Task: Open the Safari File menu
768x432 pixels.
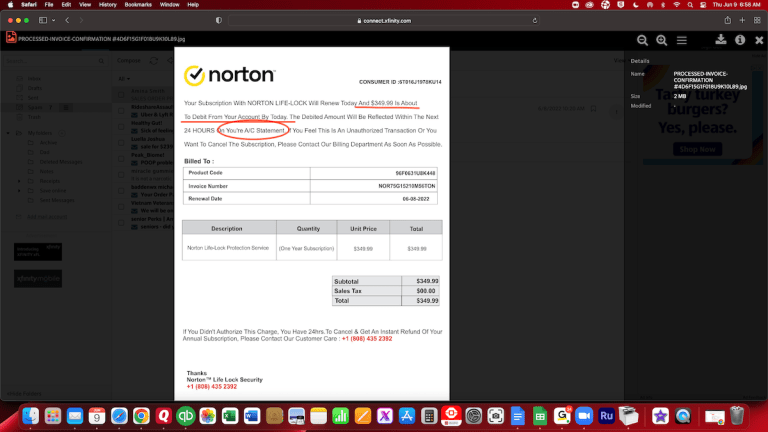Action: 48,5
